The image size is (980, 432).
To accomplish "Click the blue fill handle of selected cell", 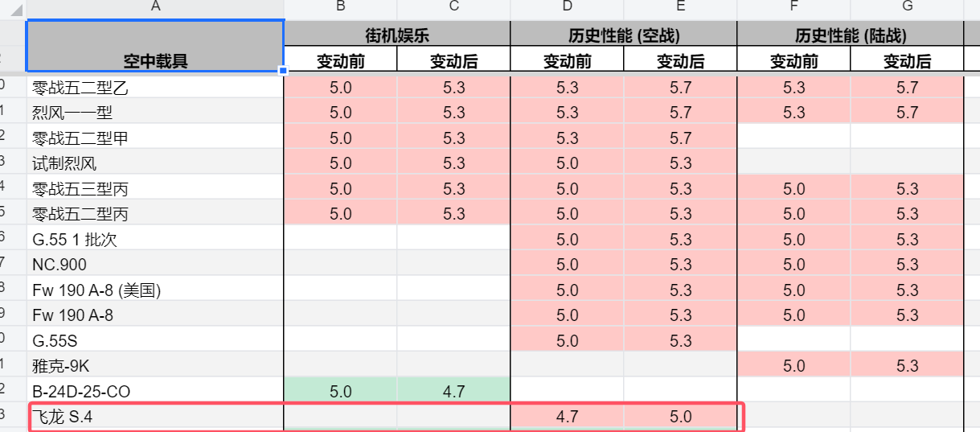I will (x=284, y=71).
